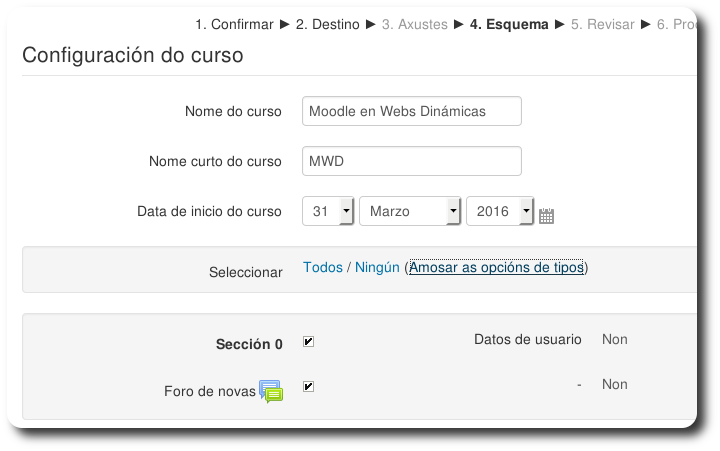Click Amosar as opcións de tipos link
The height and width of the screenshot is (451, 720).
(x=496, y=267)
